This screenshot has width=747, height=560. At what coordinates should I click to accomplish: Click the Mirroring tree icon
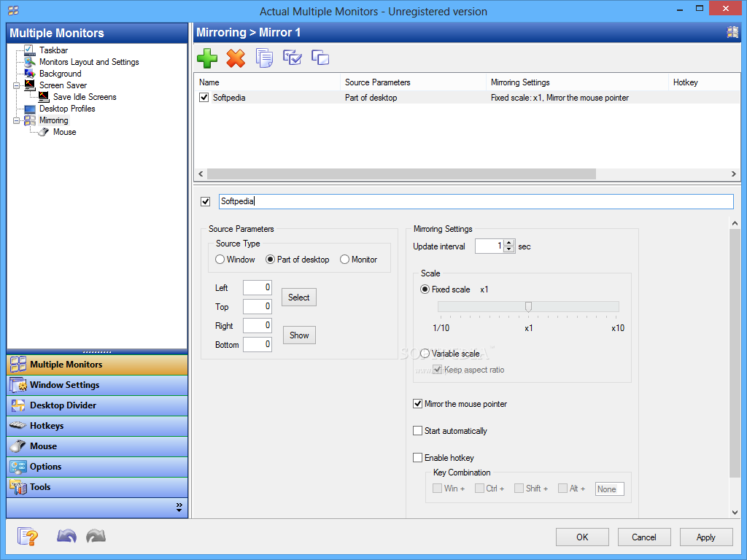click(x=29, y=120)
